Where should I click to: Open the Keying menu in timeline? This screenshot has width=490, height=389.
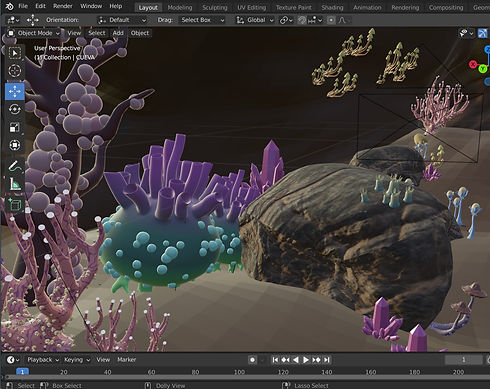(77, 360)
